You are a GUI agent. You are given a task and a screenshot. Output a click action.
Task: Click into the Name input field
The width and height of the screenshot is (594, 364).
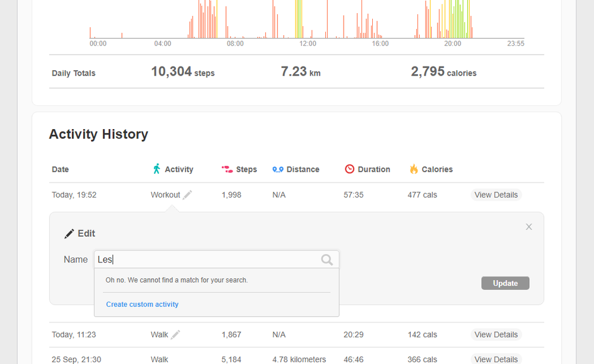208,259
